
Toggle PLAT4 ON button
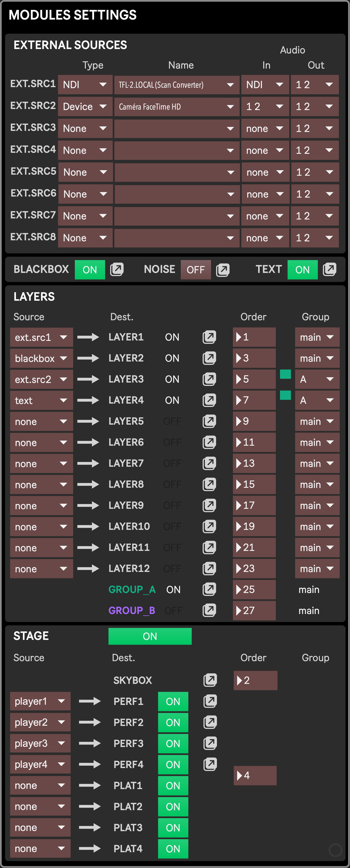pos(173,849)
